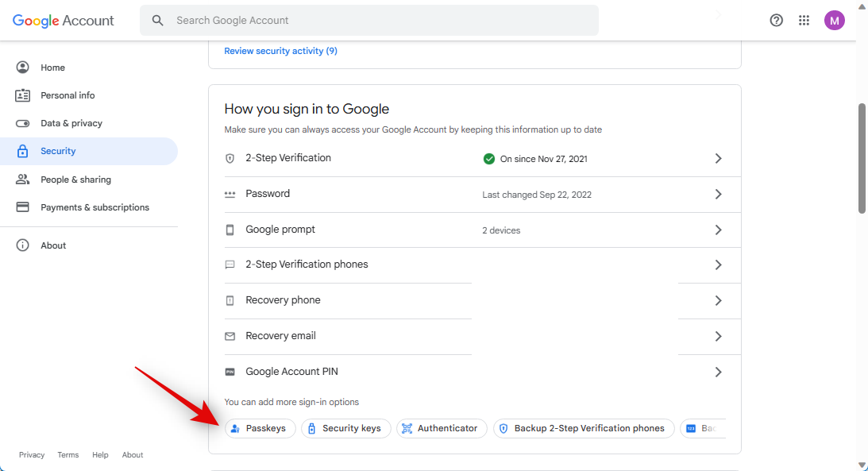Click the Recovery email envelope icon
Image resolution: width=868 pixels, height=471 pixels.
230,336
